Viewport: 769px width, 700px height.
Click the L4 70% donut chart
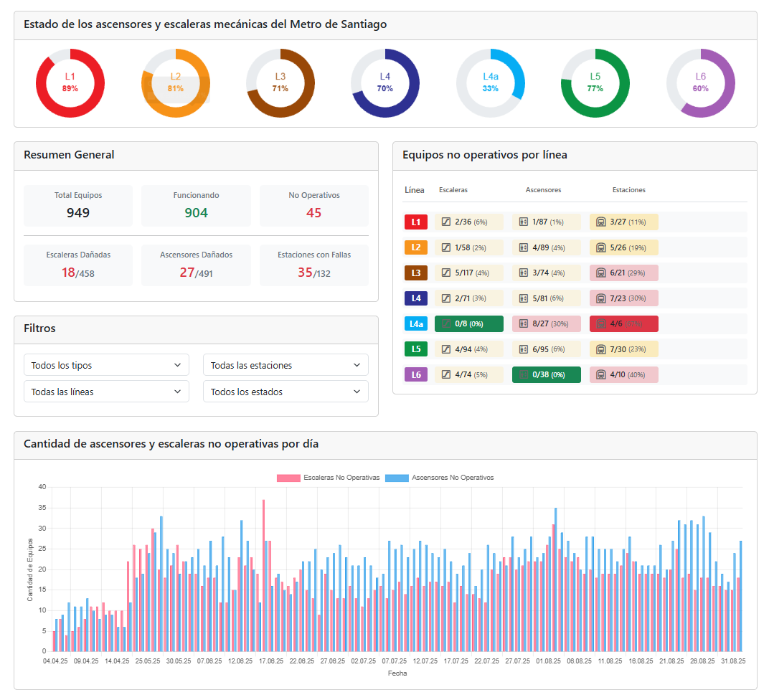coord(385,83)
